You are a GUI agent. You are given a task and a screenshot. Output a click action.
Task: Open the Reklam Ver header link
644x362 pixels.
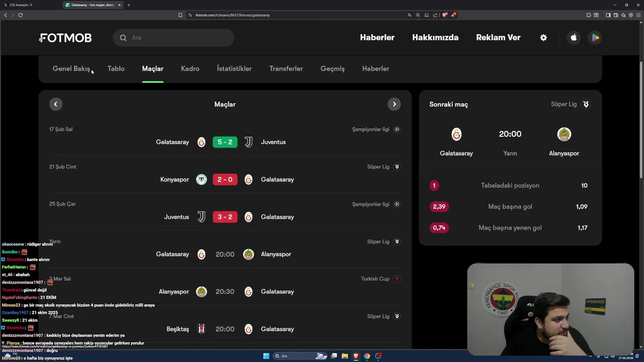498,38
